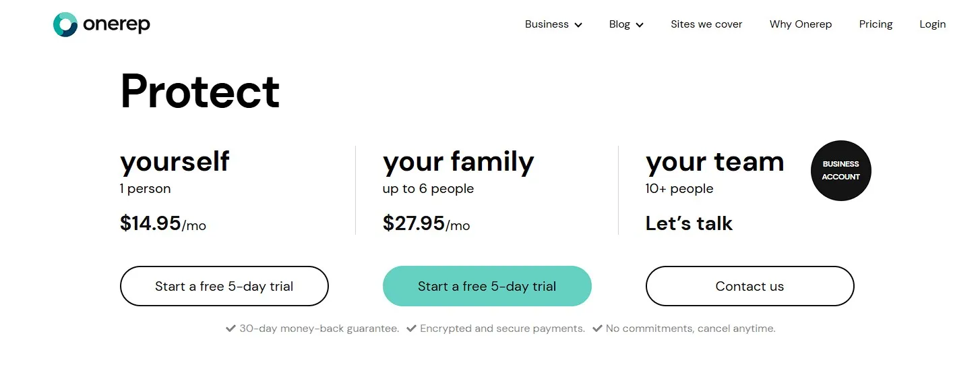Open the Why Onerep page
This screenshot has width=980, height=365.
click(x=801, y=24)
